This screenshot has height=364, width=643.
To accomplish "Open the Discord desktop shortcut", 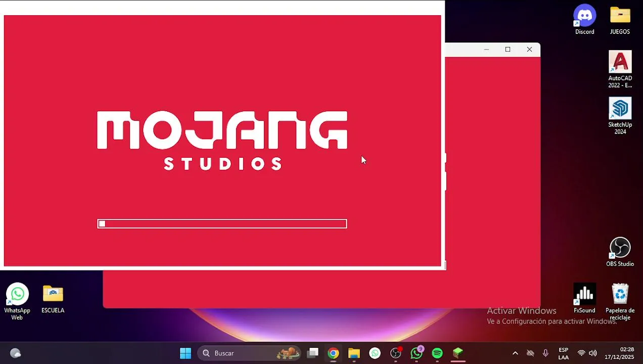I will [584, 20].
